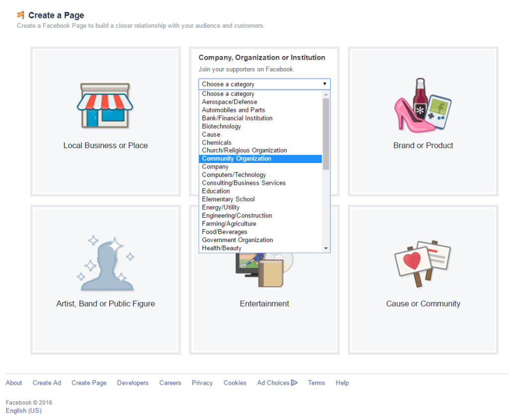Open the Careers footer link
Image resolution: width=509 pixels, height=420 pixels.
pos(170,383)
